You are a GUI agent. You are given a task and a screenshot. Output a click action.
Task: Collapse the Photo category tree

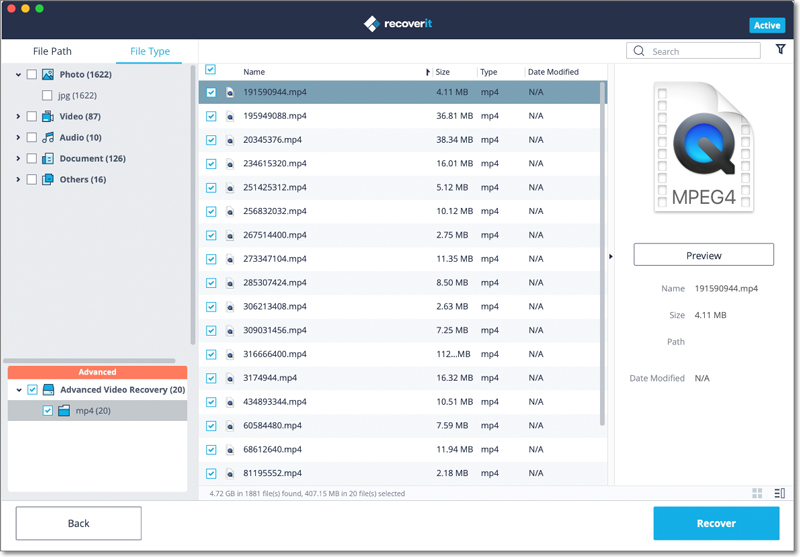(18, 74)
